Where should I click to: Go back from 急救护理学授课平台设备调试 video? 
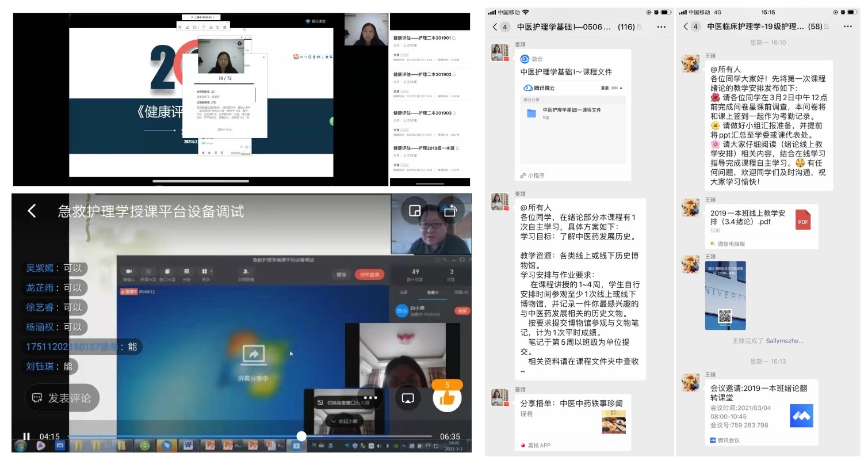[x=32, y=211]
